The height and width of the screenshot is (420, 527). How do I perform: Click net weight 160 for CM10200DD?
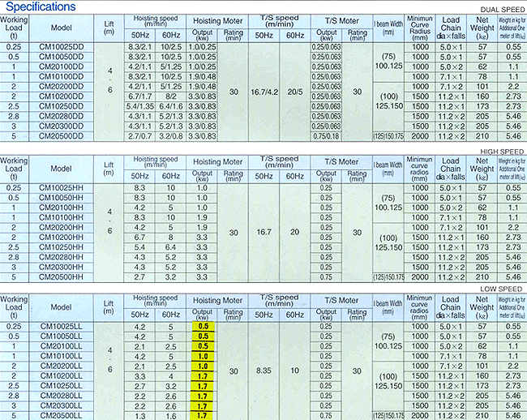482,96
